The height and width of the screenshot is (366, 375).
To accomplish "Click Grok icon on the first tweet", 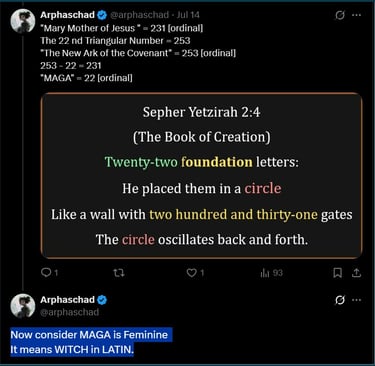I will click(x=340, y=15).
